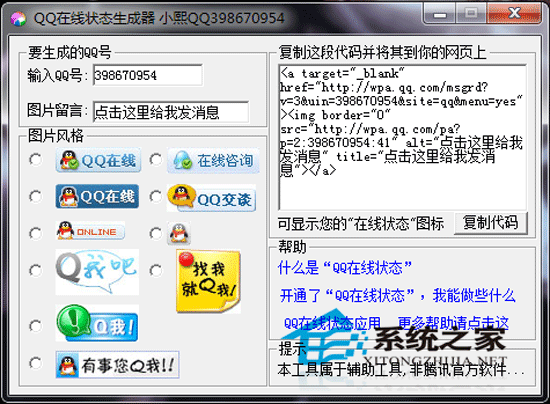Pick the ONLINE badge style radio button
Image resolution: width=550 pixels, height=404 pixels.
[35, 234]
